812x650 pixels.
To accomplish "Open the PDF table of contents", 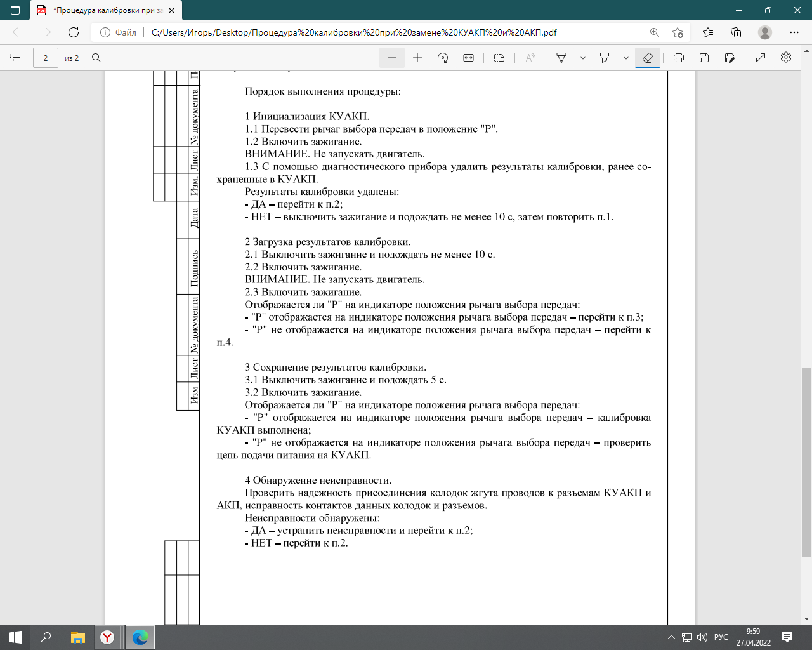I will point(16,58).
